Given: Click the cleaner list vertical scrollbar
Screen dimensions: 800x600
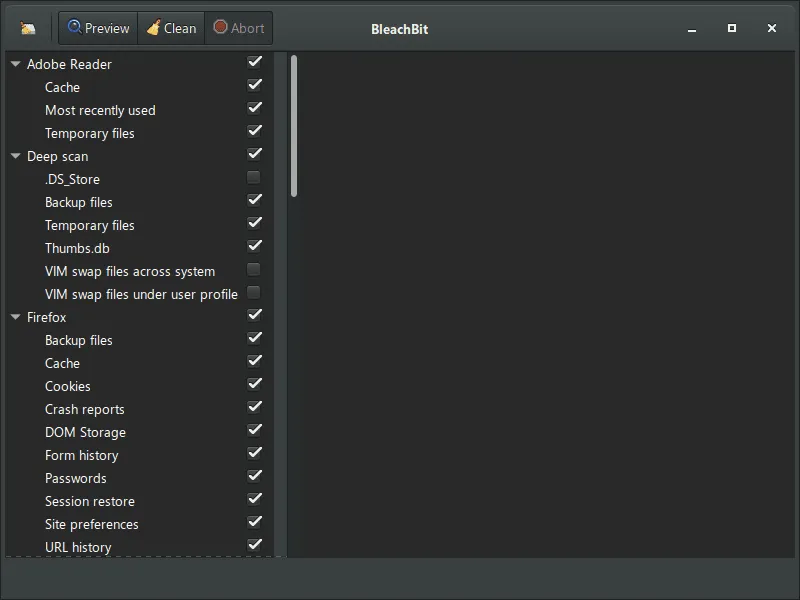Looking at the screenshot, I should tap(294, 126).
